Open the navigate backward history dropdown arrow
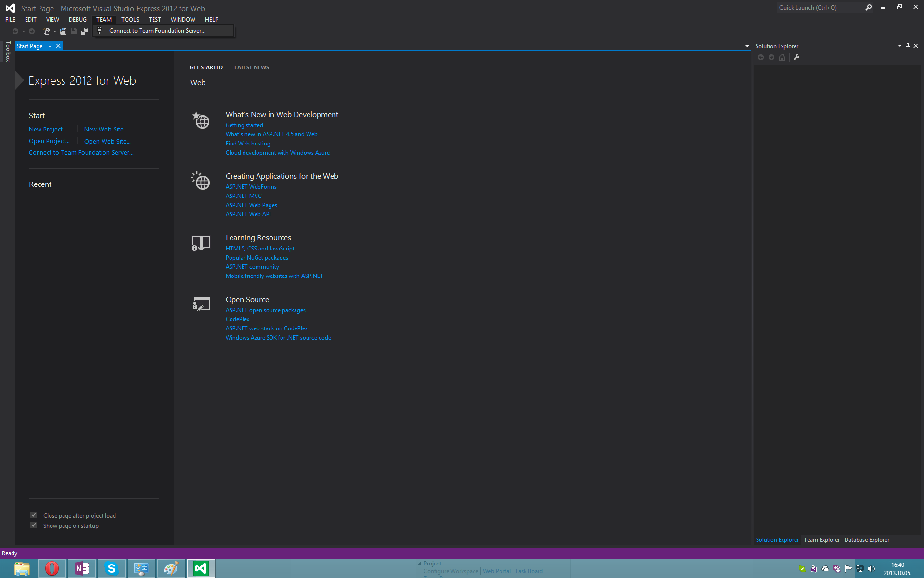This screenshot has height=578, width=924. click(x=23, y=32)
